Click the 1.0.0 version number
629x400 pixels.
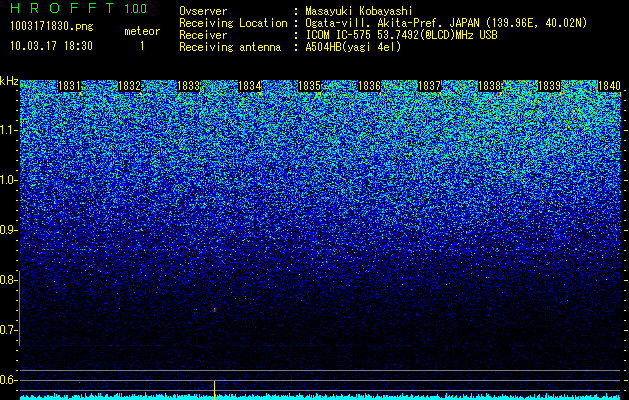pos(135,9)
